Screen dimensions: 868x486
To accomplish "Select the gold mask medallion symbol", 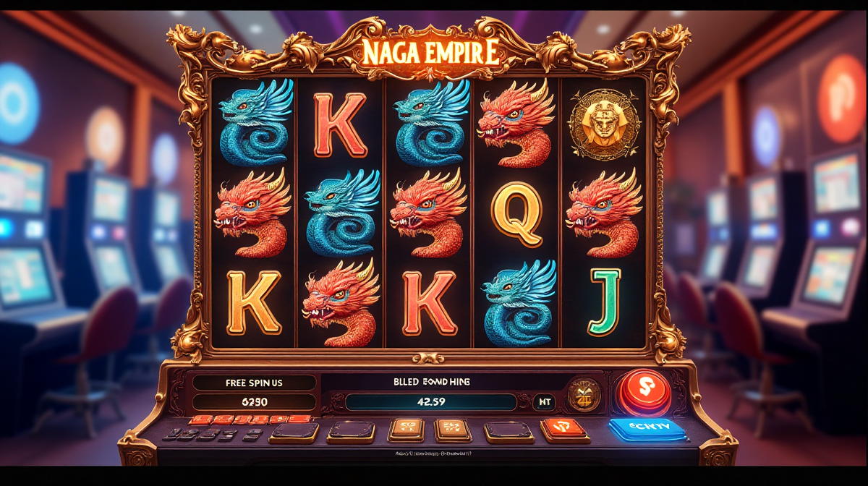I will point(603,123).
